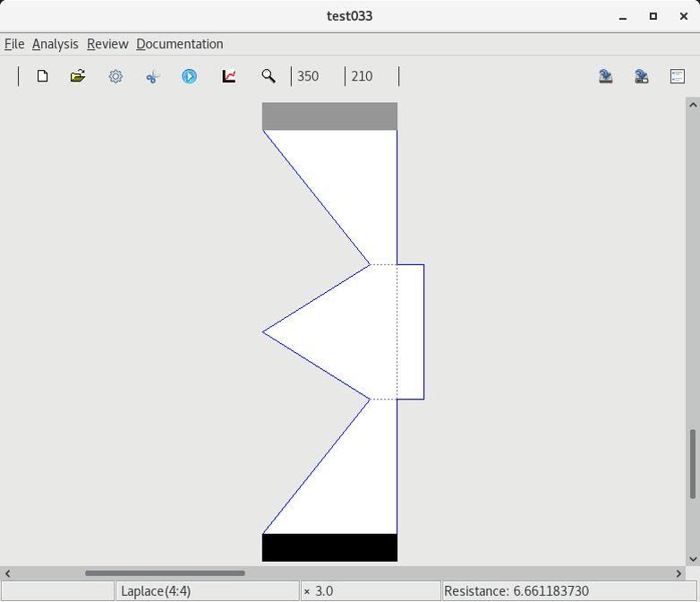
Task: Open the Documentation menu
Action: coord(179,44)
